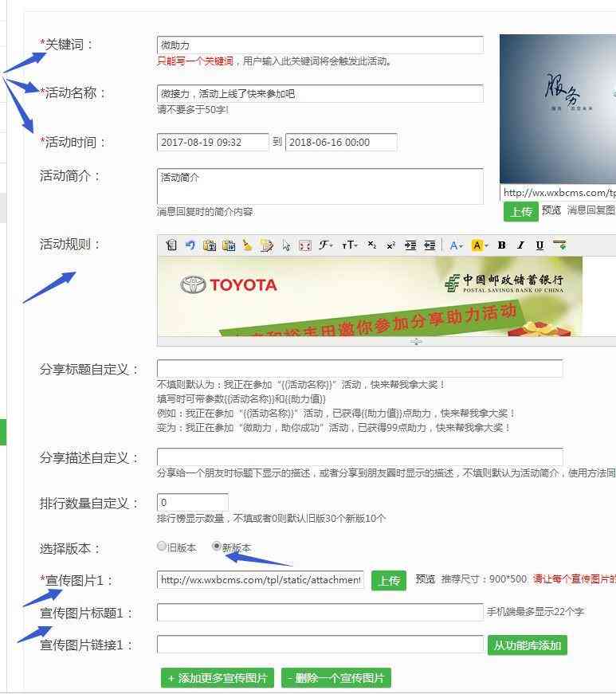Toggle italic formatting
The image size is (616, 694).
(521, 245)
